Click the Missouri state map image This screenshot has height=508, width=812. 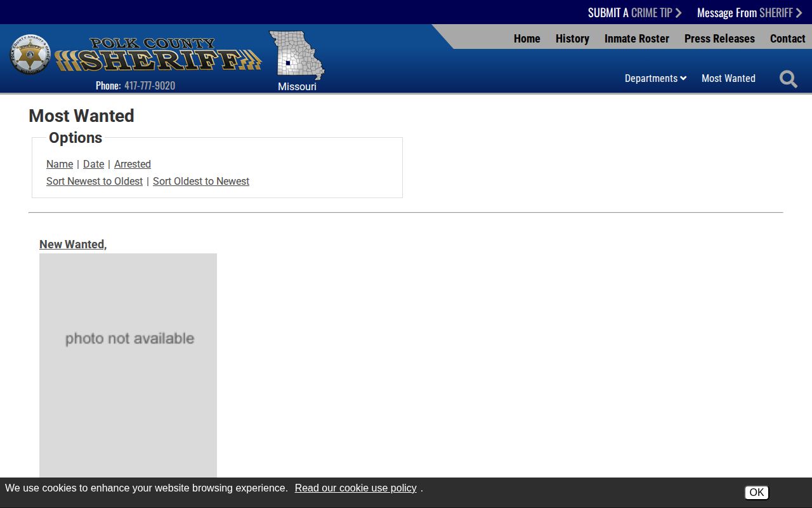pyautogui.click(x=296, y=55)
